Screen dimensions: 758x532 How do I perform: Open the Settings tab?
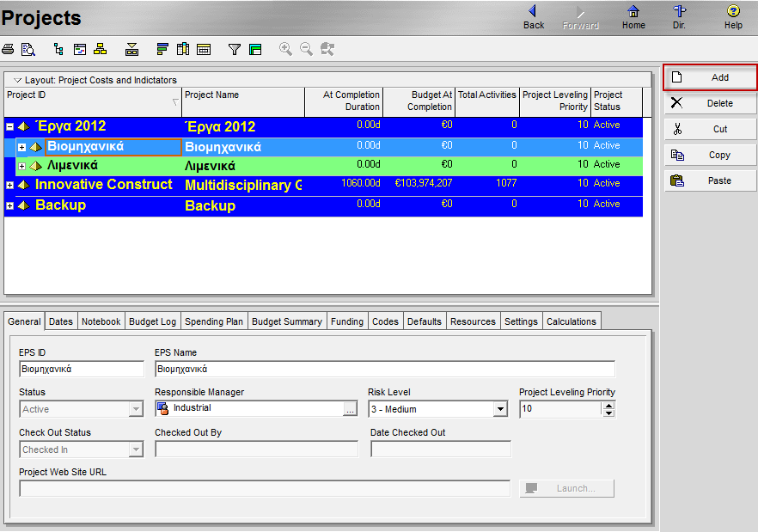[x=521, y=321]
